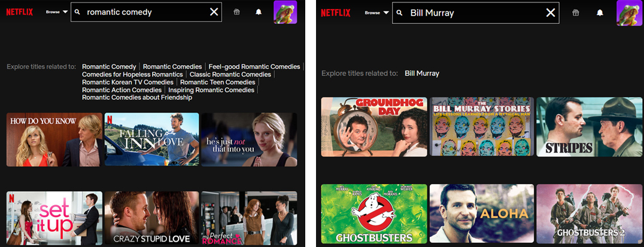Open the 'Aloha' thumbnail
Screen dimensions: 644x247
click(x=482, y=214)
